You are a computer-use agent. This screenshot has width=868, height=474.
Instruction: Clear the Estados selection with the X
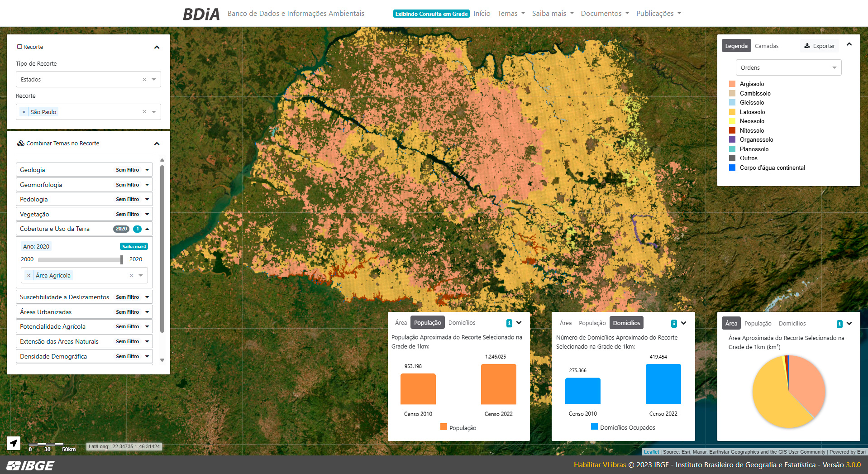(x=144, y=79)
